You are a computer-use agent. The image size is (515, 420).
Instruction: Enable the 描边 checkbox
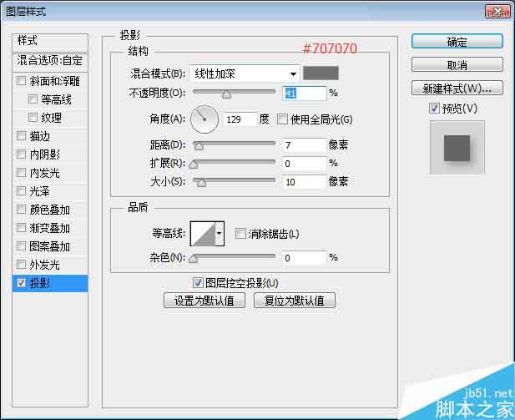tap(21, 135)
